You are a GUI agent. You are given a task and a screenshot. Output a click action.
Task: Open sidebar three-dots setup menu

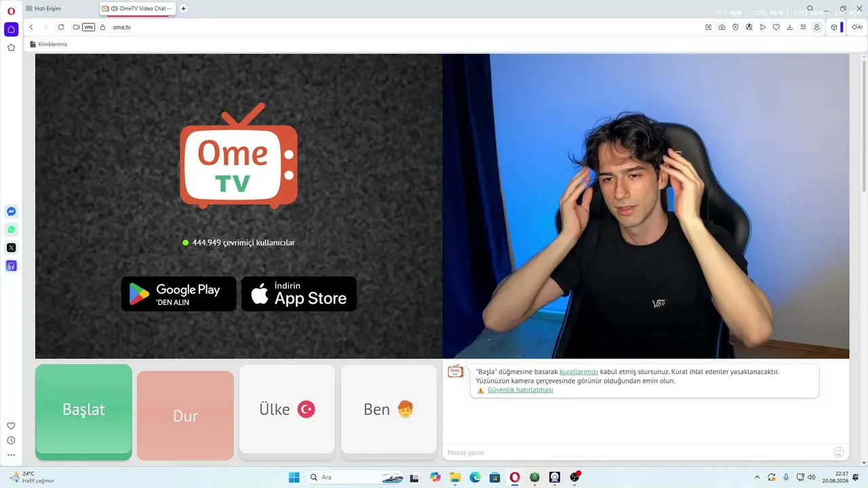tap(11, 455)
